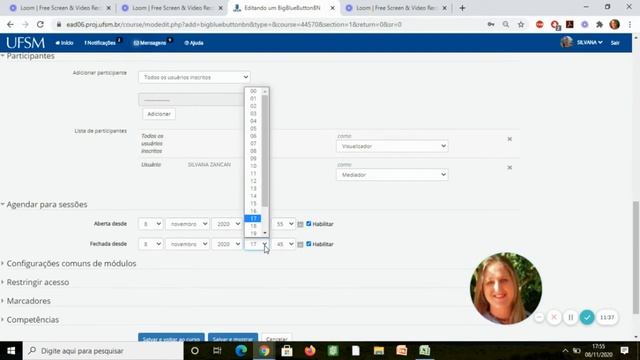This screenshot has height=360, width=640.
Task: Click the Adicionar participant button
Action: [x=159, y=114]
